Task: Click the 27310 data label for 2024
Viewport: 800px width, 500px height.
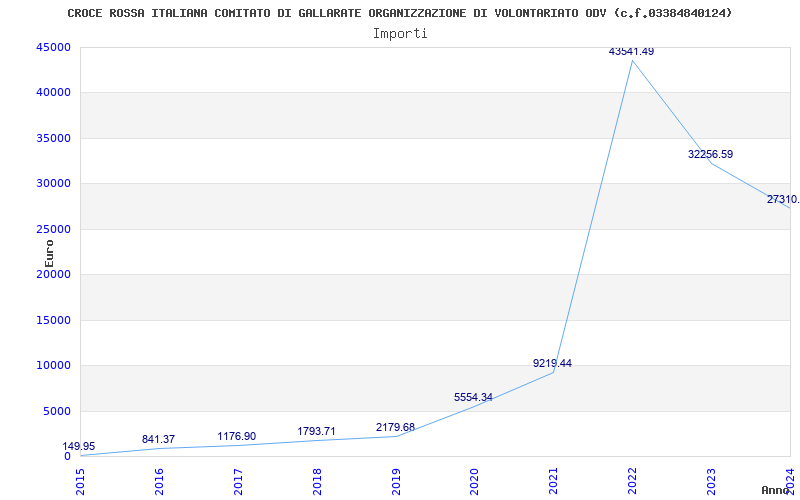Action: [x=783, y=199]
